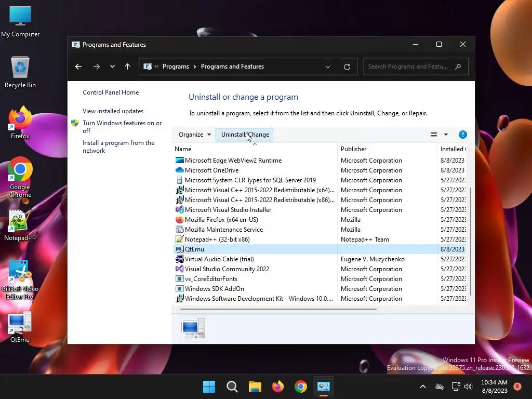532x399 pixels.
Task: Select the Windows SDK AddOn entry
Action: (x=215, y=289)
